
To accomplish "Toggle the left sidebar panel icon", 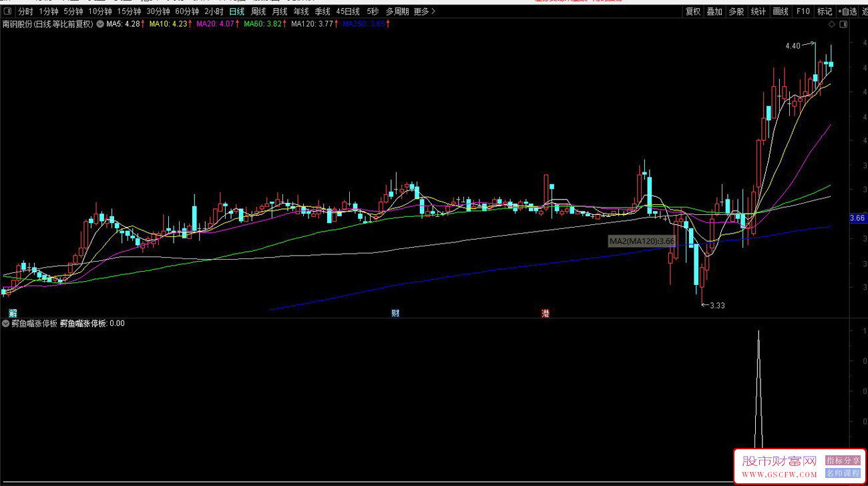I will pos(8,11).
